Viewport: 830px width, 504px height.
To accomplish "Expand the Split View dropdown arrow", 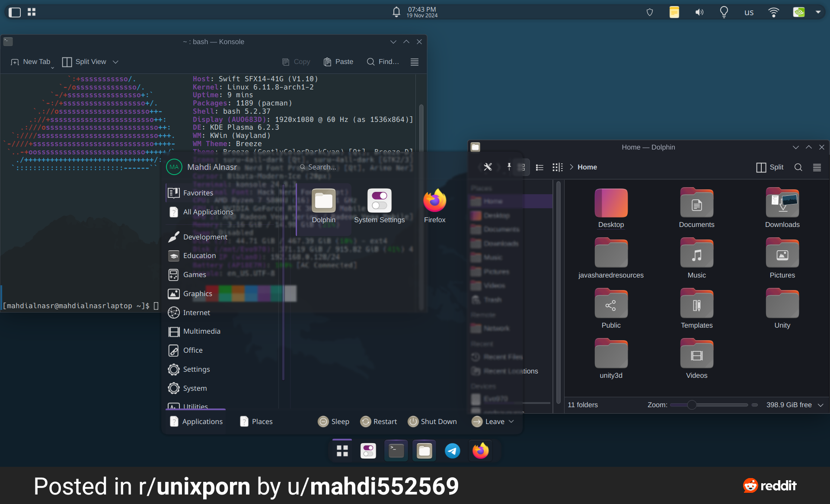I will (115, 62).
